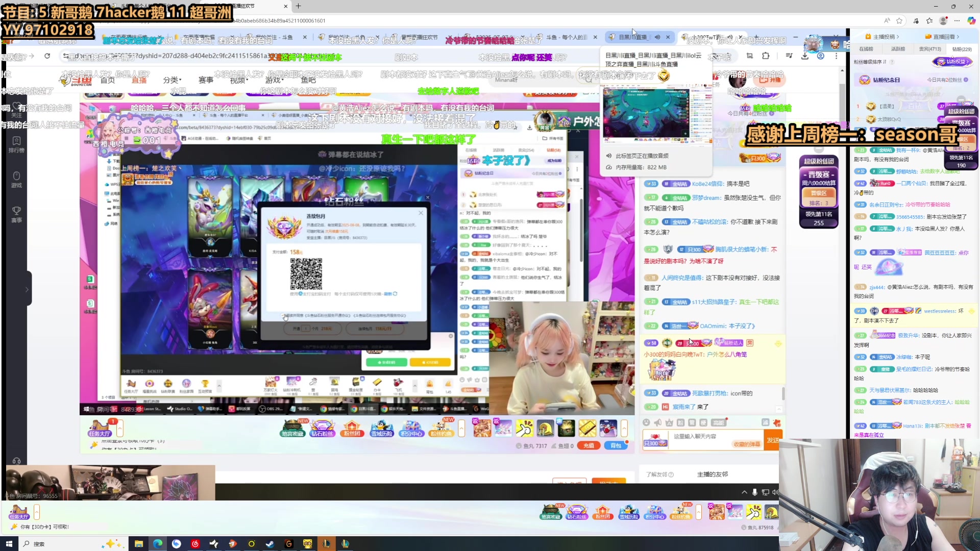This screenshot has width=980, height=551.
Task: Click 钻粉权益 badge button
Action: tap(952, 62)
